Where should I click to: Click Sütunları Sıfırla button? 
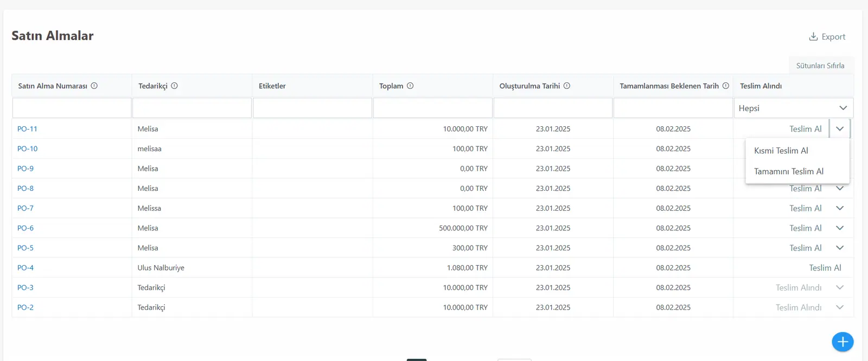pyautogui.click(x=820, y=66)
